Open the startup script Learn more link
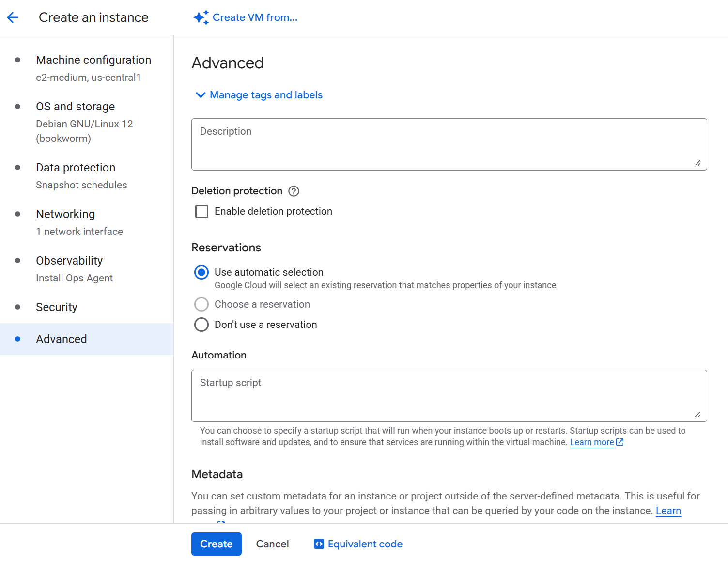The width and height of the screenshot is (728, 561). pyautogui.click(x=591, y=442)
